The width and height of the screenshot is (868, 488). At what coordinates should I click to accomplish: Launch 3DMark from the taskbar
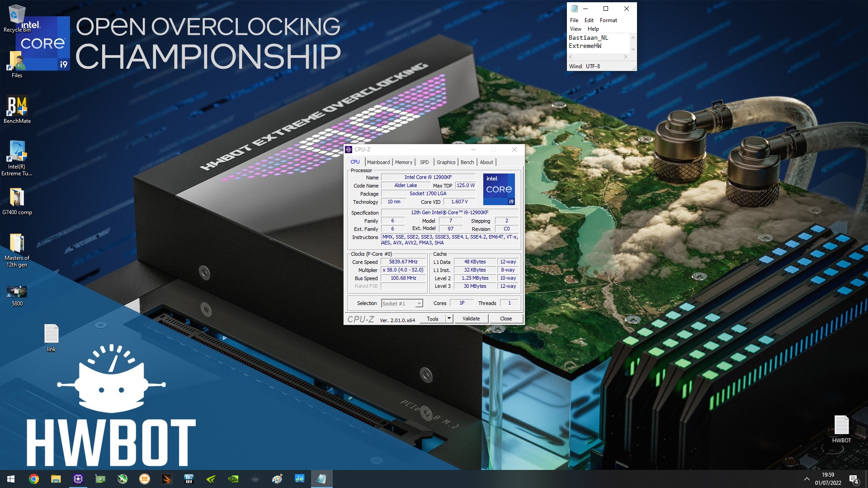tap(166, 479)
